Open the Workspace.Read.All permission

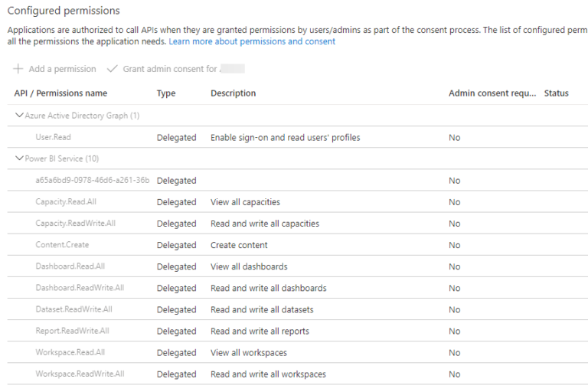click(70, 352)
